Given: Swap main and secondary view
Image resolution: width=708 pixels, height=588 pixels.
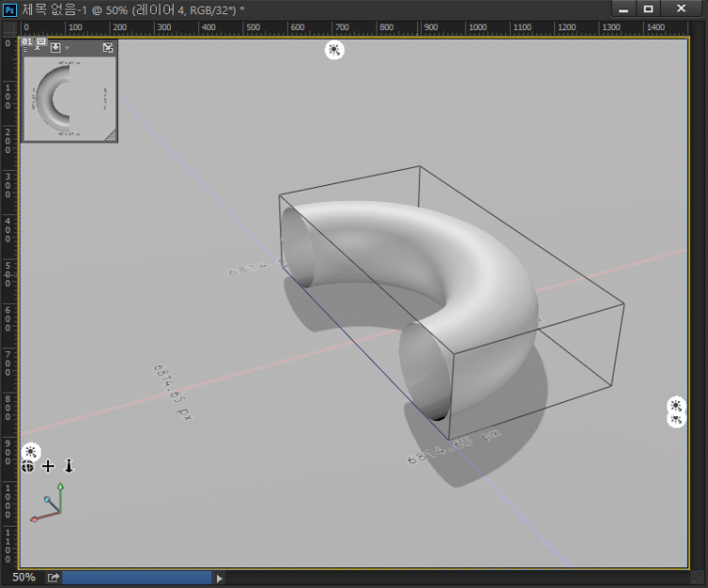Looking at the screenshot, I should pyautogui.click(x=108, y=47).
